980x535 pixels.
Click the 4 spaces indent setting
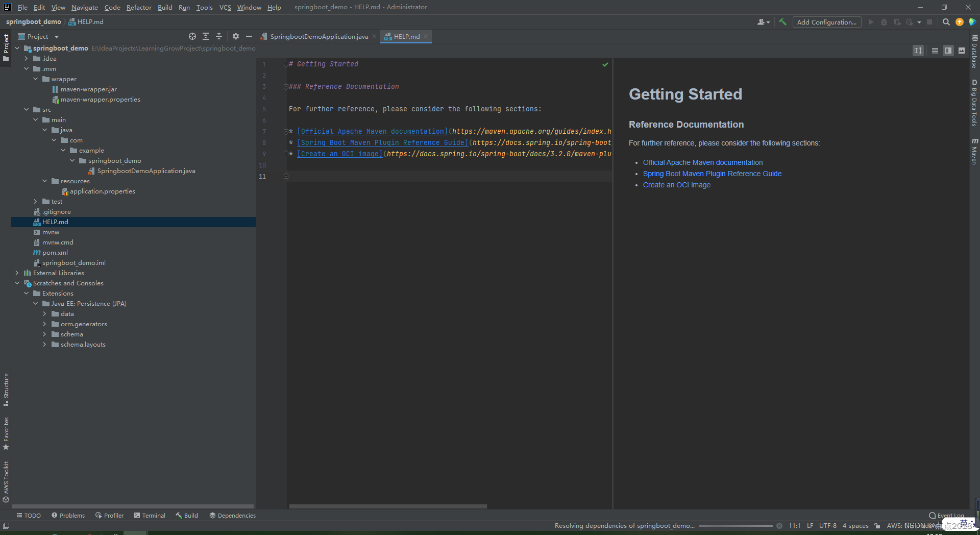coord(855,526)
